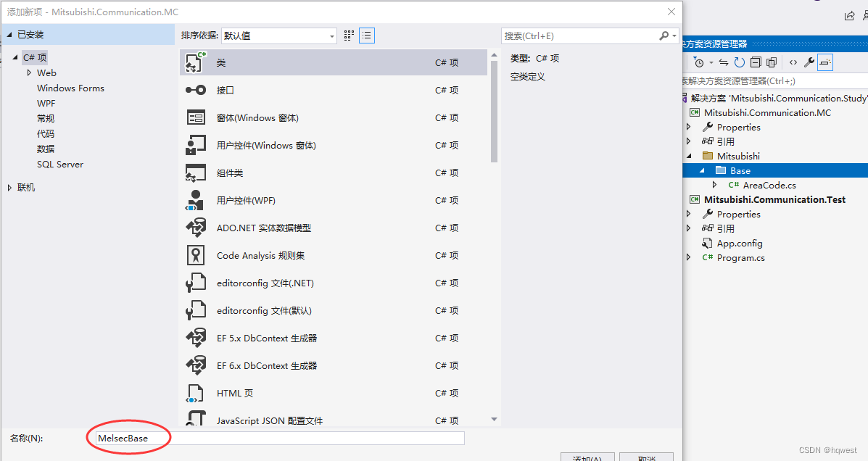Collapse the 已安装 installed section
This screenshot has width=868, height=461.
pyautogui.click(x=9, y=34)
